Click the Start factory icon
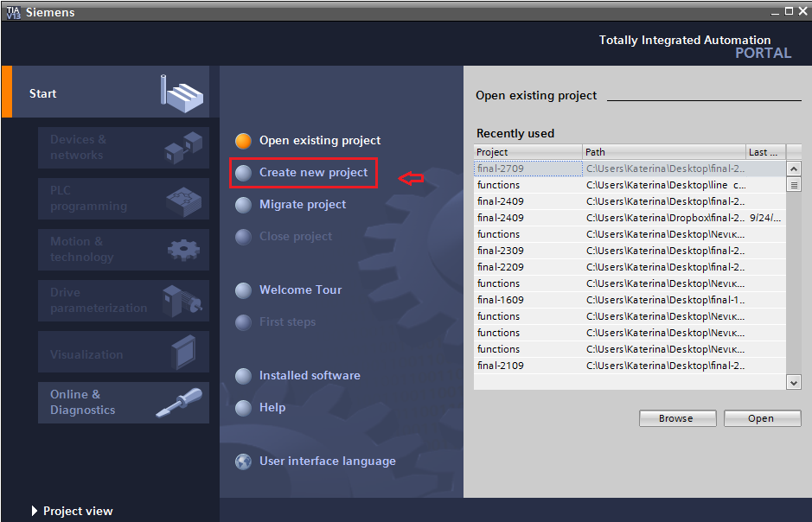 [x=182, y=93]
